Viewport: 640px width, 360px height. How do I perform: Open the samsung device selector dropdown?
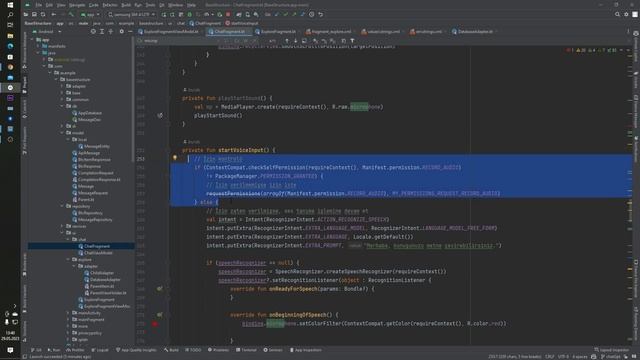tap(131, 14)
